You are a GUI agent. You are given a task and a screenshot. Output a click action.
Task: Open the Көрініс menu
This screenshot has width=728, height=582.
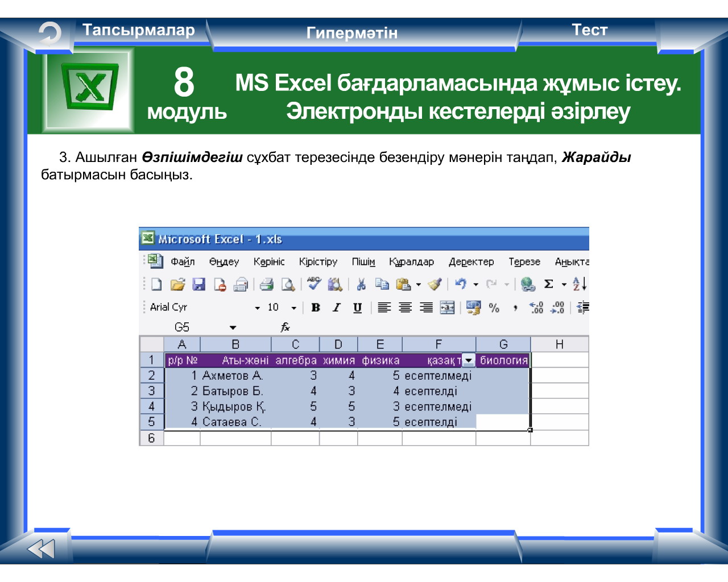[269, 261]
